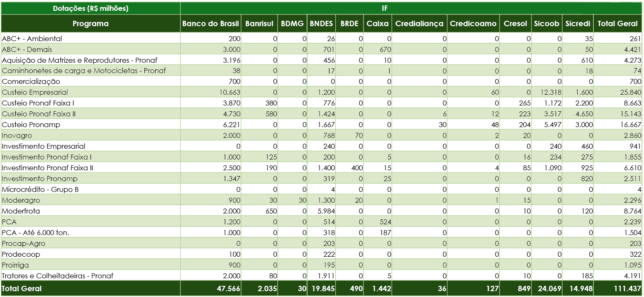Select grand total cell 111.437

click(x=618, y=288)
